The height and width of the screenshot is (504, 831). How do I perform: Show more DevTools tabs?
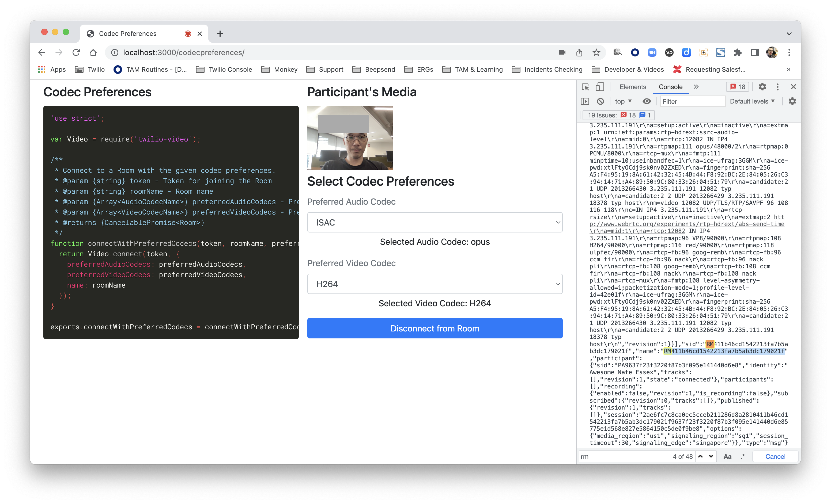click(x=696, y=87)
